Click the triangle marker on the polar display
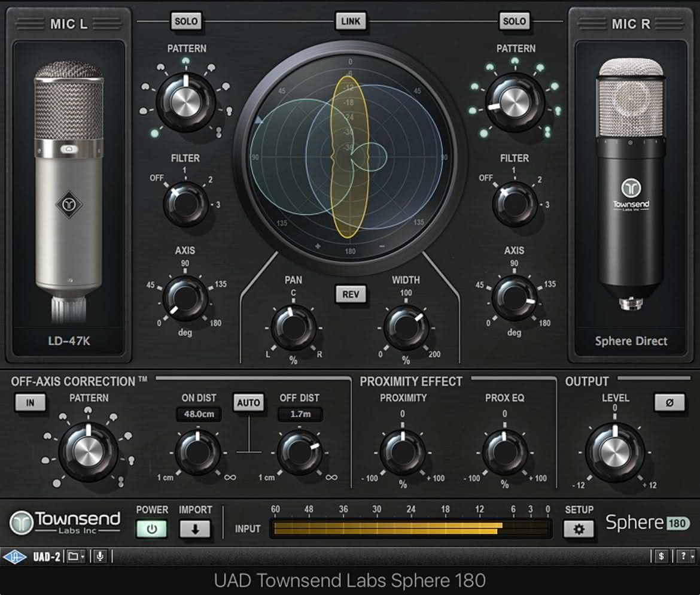700x595 pixels. [258, 119]
